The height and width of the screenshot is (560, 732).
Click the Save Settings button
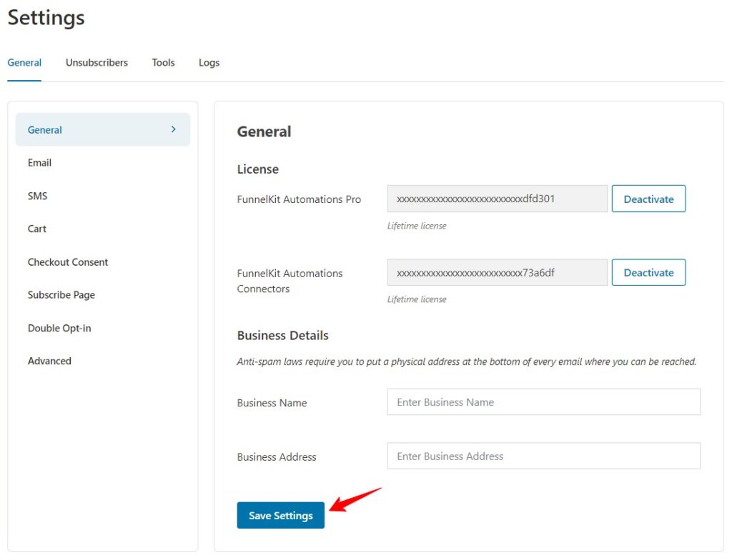[280, 515]
